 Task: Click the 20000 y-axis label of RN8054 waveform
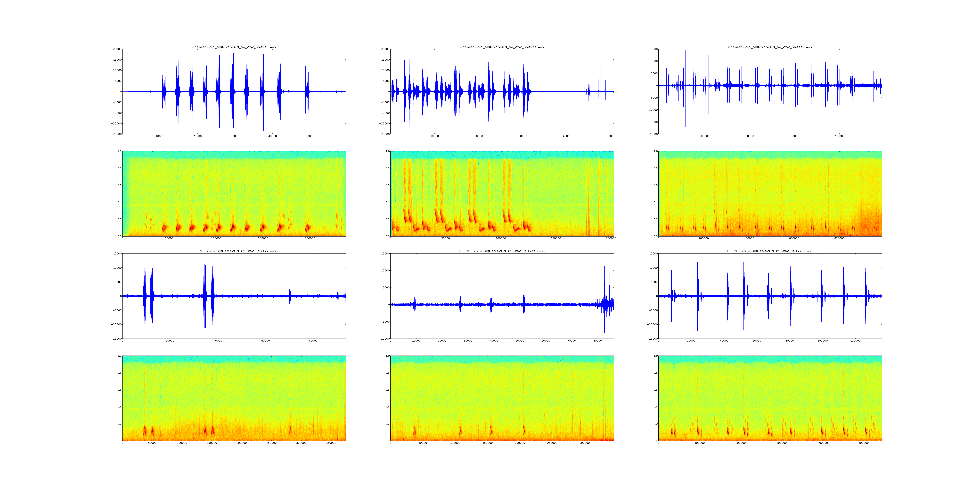coord(117,49)
